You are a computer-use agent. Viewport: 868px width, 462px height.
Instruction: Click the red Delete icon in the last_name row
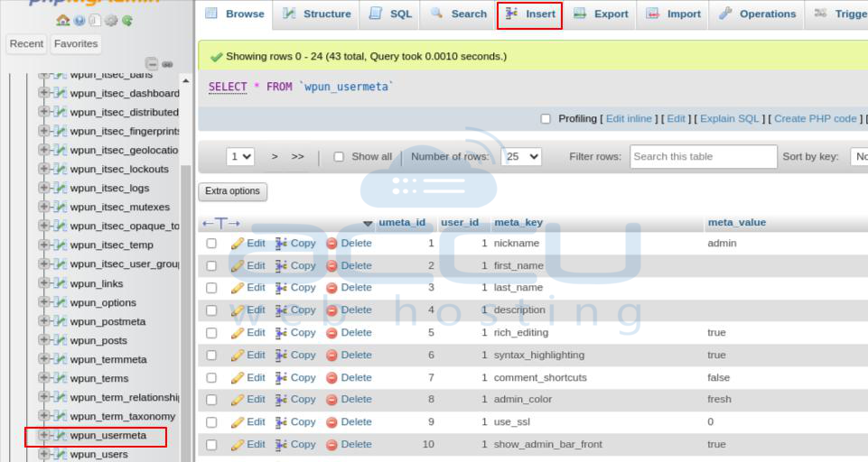(331, 288)
